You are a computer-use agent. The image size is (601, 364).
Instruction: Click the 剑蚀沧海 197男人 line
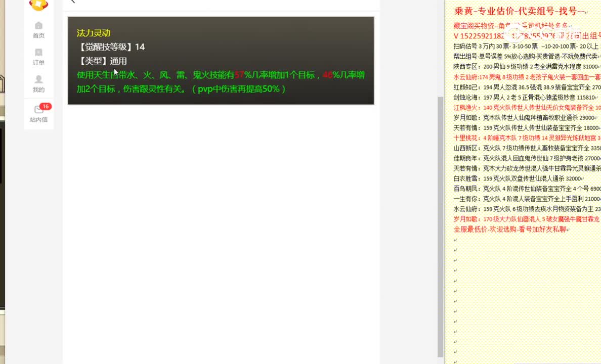pos(526,98)
